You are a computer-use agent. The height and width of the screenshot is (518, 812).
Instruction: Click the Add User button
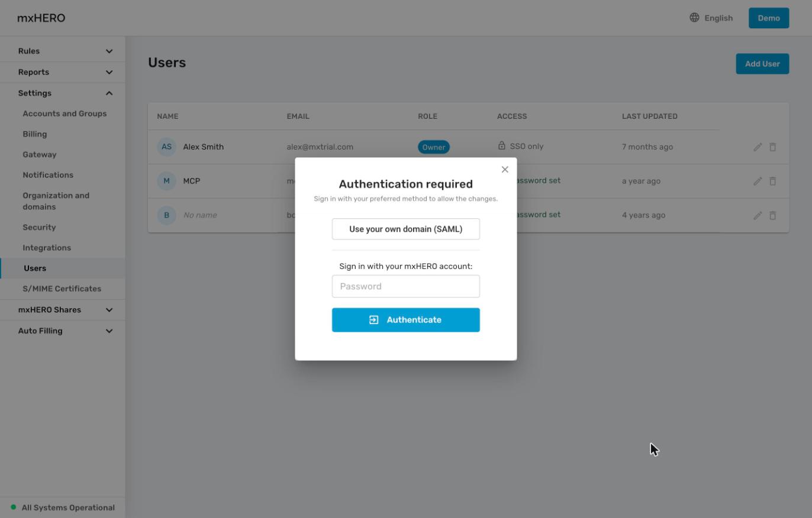[x=762, y=64]
